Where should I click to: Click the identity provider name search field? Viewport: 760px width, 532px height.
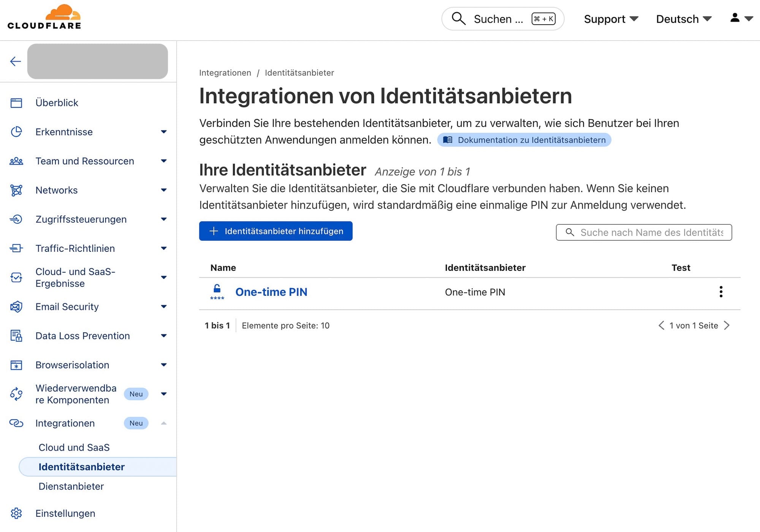pos(651,232)
